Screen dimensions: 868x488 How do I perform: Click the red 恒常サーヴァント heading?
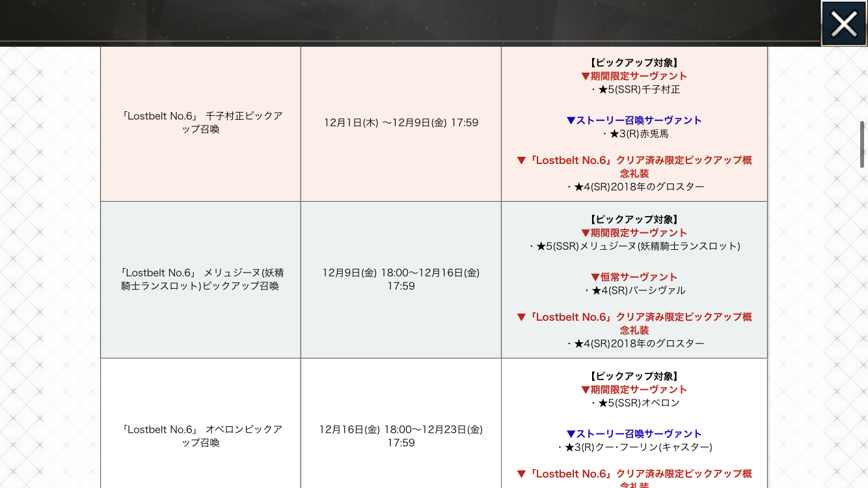coord(634,277)
